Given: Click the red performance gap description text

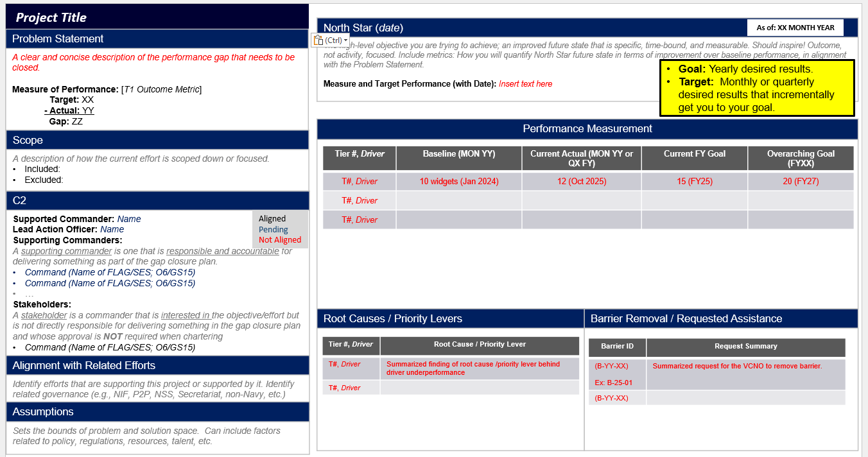Looking at the screenshot, I should tap(153, 62).
